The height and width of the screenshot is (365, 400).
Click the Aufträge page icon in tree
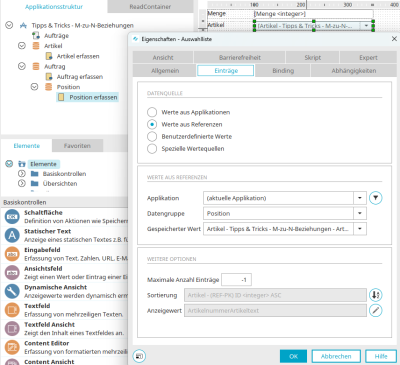(x=36, y=35)
